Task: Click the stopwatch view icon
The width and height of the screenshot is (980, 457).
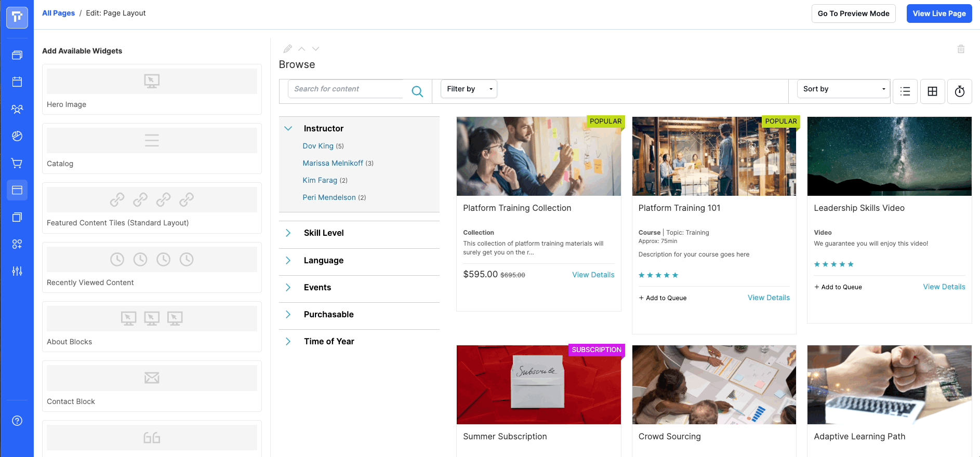Action: (x=960, y=91)
